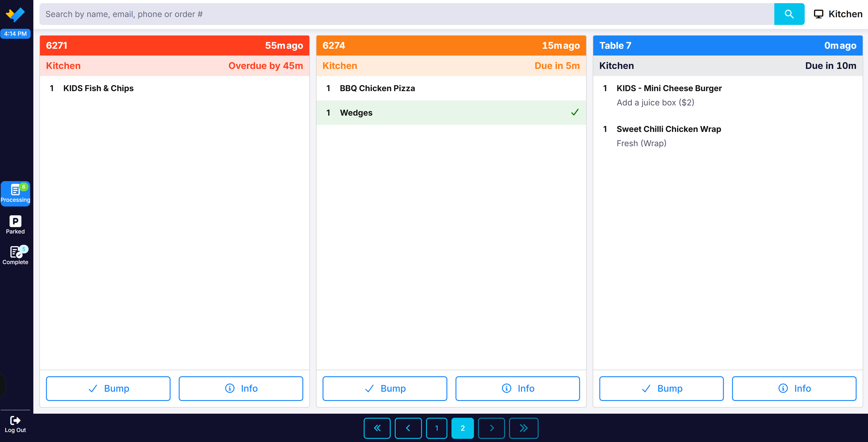Open the Parked orders view
Screen dimensions: 868x442
[x=15, y=225]
